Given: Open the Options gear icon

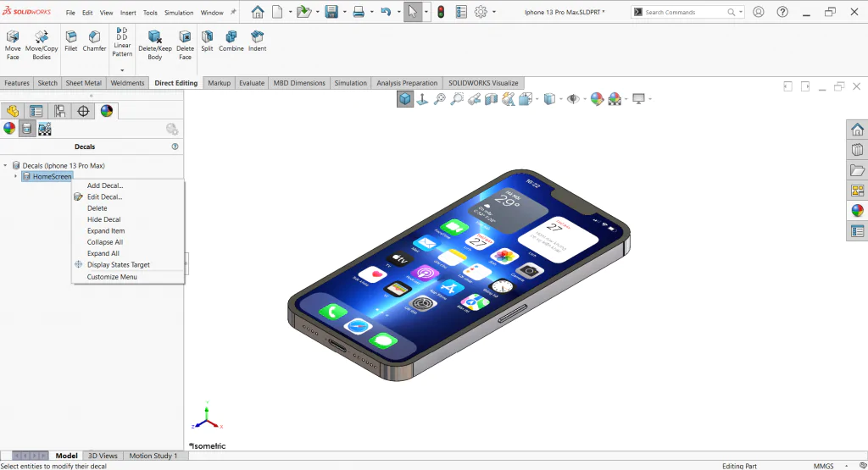Looking at the screenshot, I should [x=481, y=12].
